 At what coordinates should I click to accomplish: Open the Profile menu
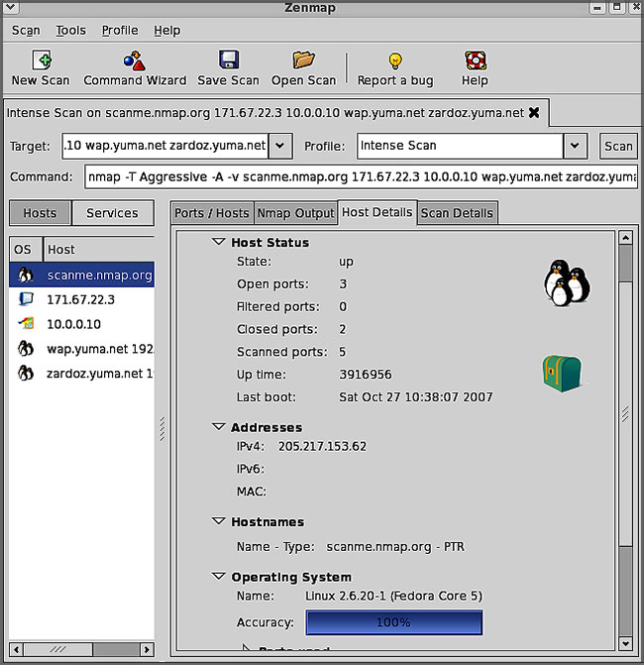[x=120, y=31]
